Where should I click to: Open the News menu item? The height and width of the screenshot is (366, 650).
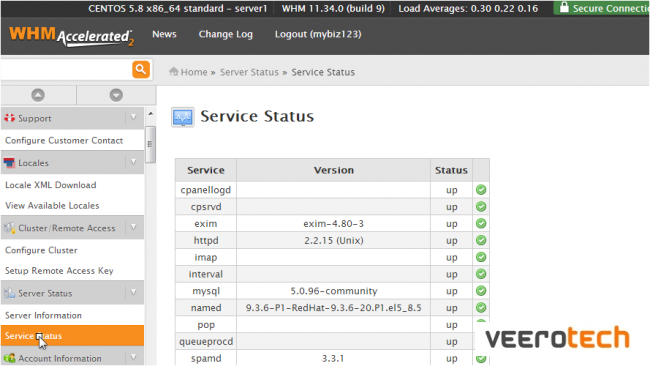point(164,34)
